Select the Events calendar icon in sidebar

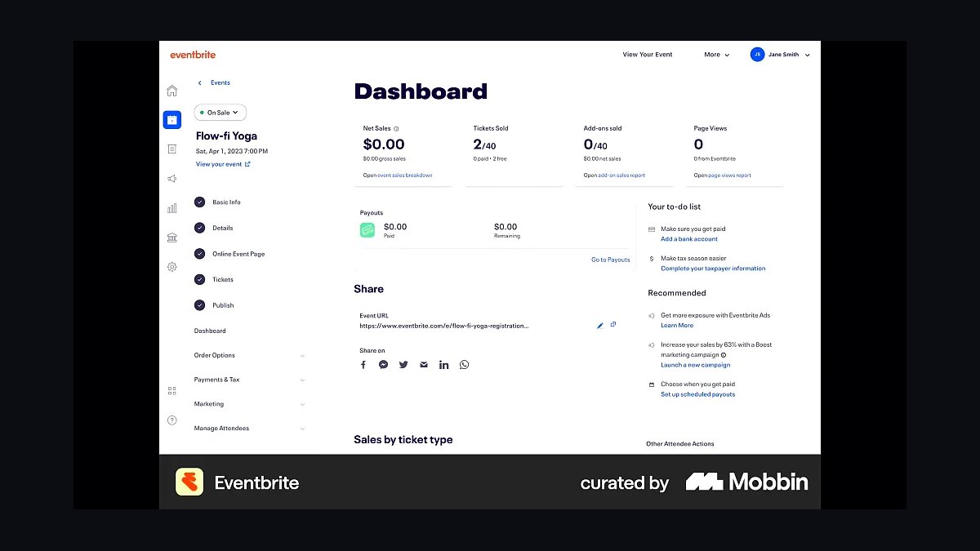pos(171,120)
